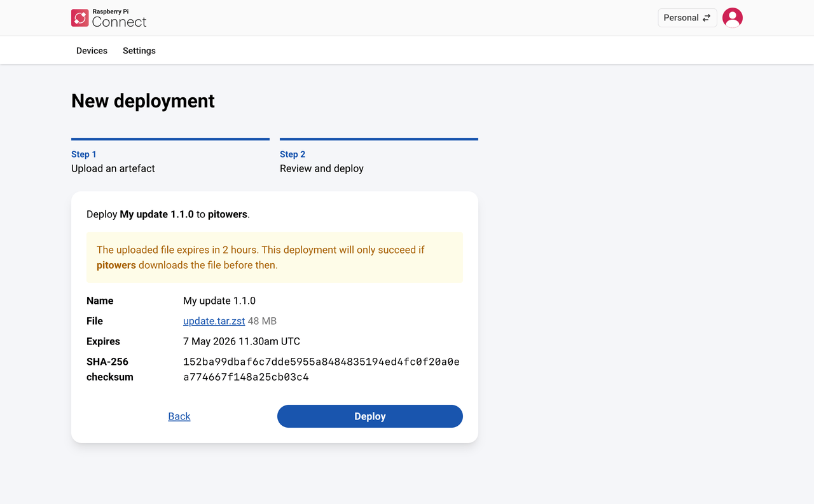
Task: Click the SHA-256 checksum label
Action: (x=110, y=369)
